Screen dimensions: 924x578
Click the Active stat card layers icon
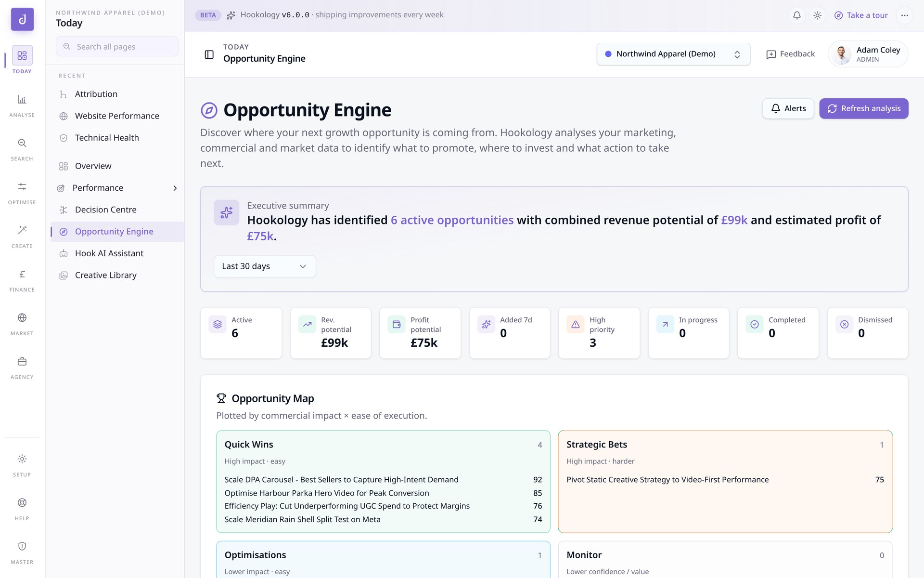tap(218, 324)
